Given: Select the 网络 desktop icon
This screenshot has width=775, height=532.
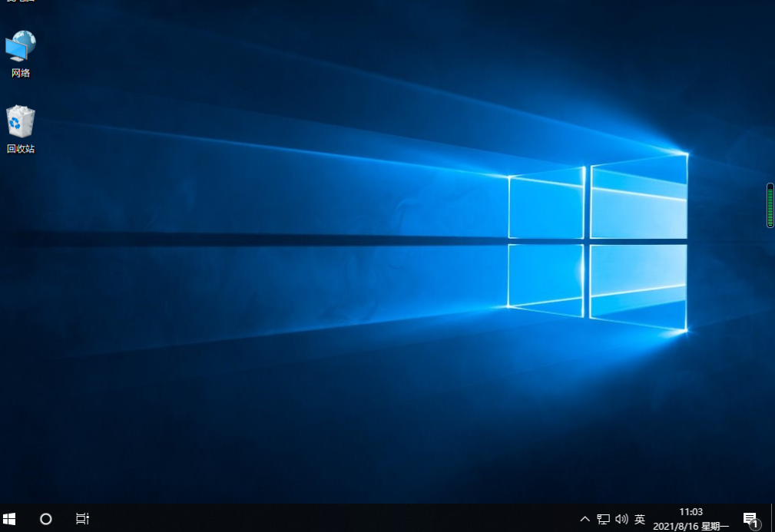Looking at the screenshot, I should [20, 53].
